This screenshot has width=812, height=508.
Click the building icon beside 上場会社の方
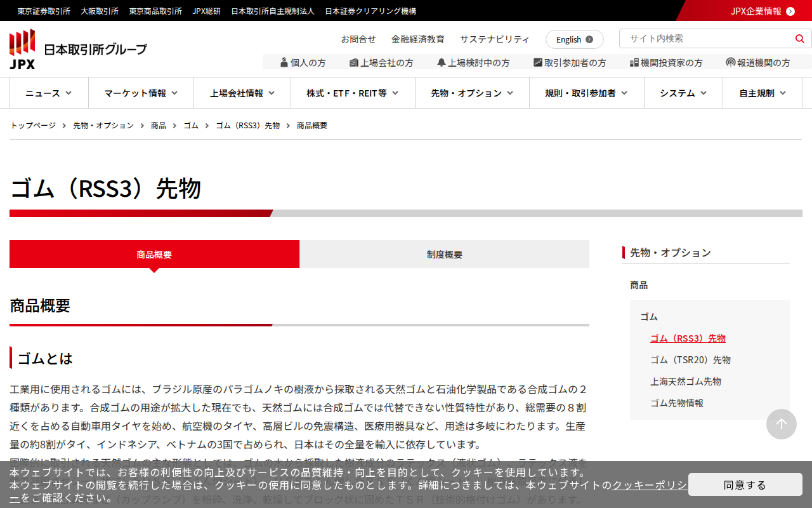tap(354, 62)
